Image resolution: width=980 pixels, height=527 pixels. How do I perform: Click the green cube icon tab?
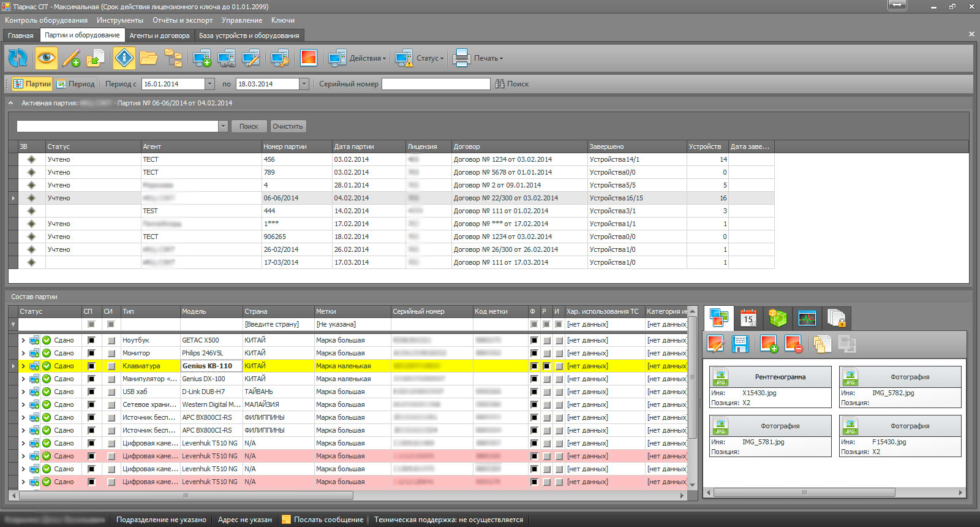pyautogui.click(x=777, y=318)
